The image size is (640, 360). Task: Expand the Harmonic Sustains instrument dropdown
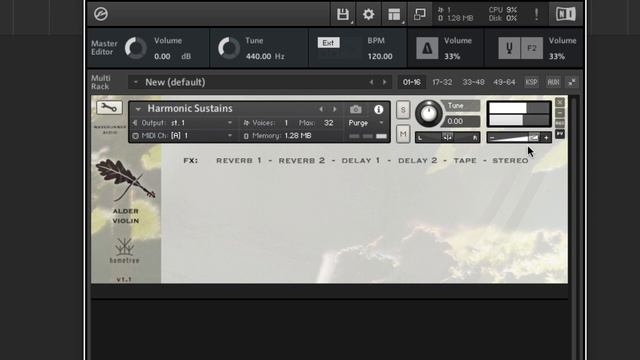(138, 109)
